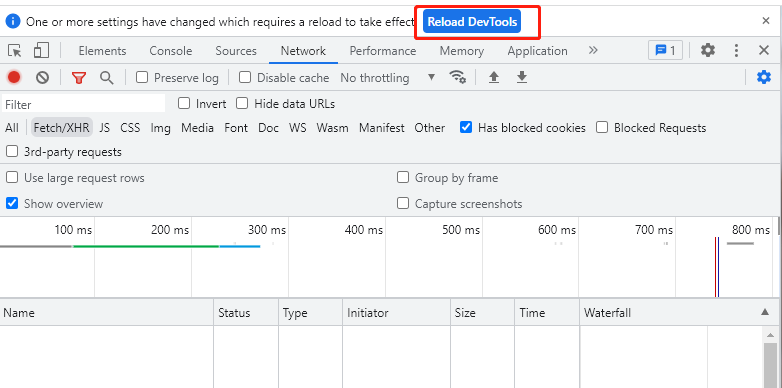This screenshot has height=388, width=782.
Task: Filter requests by Wasm type
Action: [x=333, y=128]
